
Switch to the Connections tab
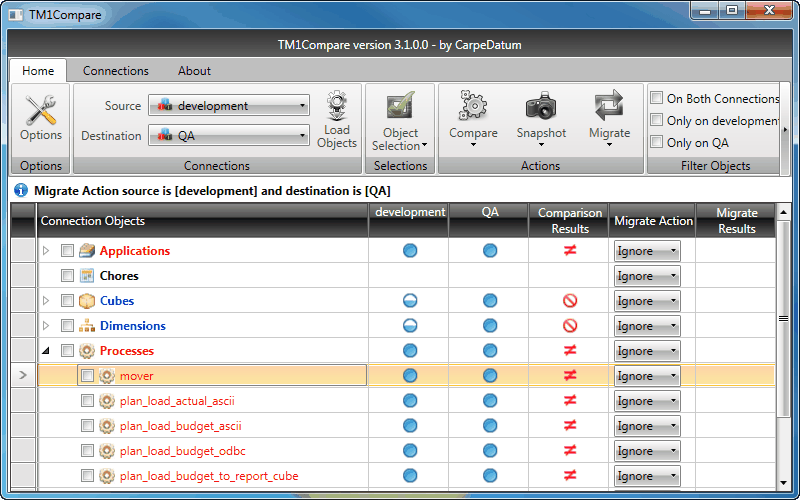point(116,70)
